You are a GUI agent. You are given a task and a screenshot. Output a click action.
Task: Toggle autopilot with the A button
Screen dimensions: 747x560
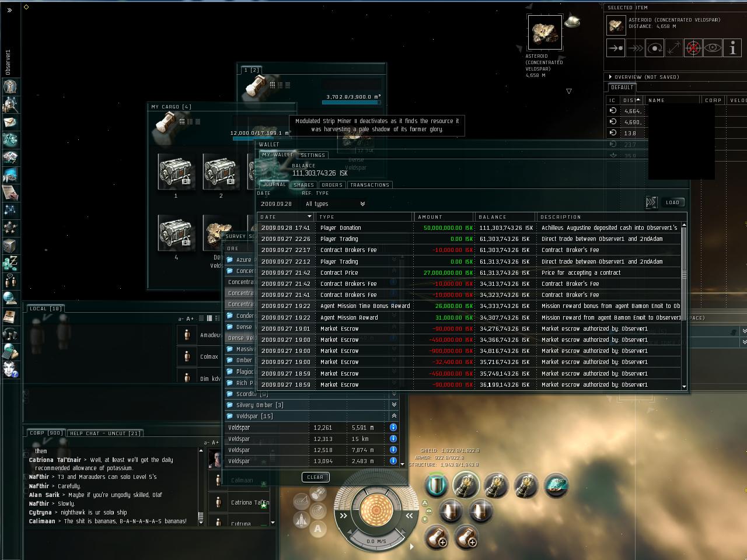318,528
